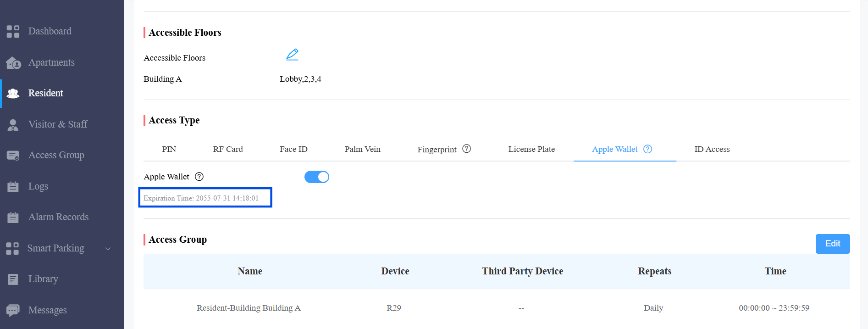Click the Alarm Records icon
This screenshot has width=868, height=329.
point(13,217)
